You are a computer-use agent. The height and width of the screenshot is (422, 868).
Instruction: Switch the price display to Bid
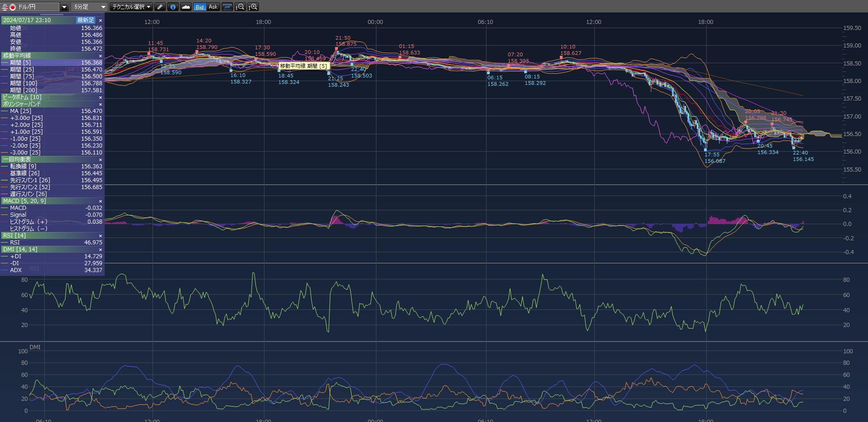(x=199, y=7)
